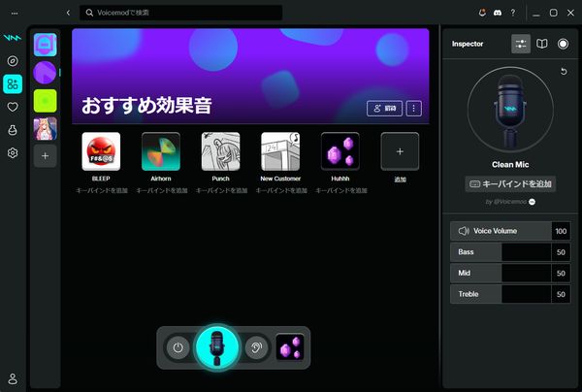Focus the Voicemod search field
Viewport: 582px width, 392px height.
(180, 13)
